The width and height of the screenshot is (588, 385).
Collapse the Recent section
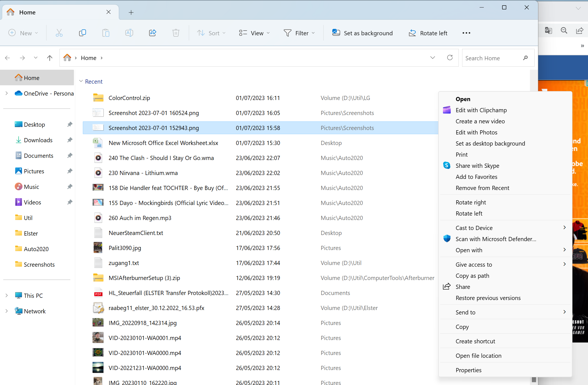coord(81,81)
